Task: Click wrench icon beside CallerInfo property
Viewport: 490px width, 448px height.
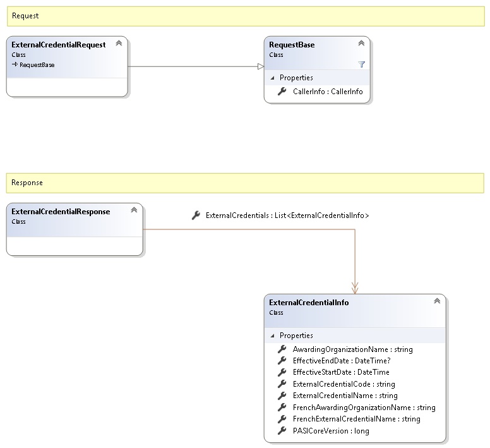Action: click(282, 92)
